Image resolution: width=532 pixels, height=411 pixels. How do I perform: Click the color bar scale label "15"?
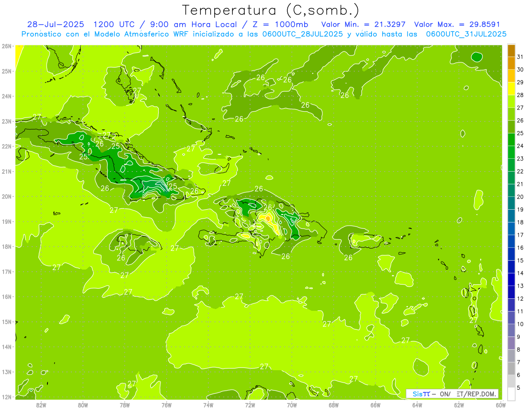pyautogui.click(x=520, y=261)
